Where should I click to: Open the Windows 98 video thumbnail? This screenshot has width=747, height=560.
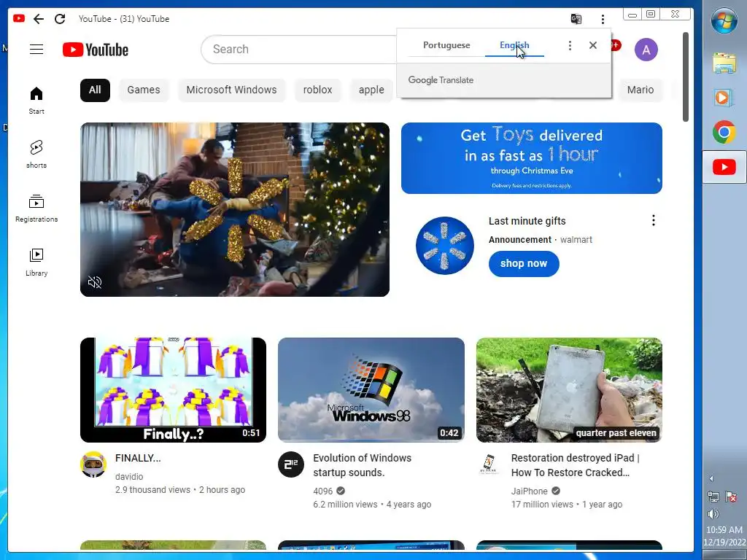371,390
